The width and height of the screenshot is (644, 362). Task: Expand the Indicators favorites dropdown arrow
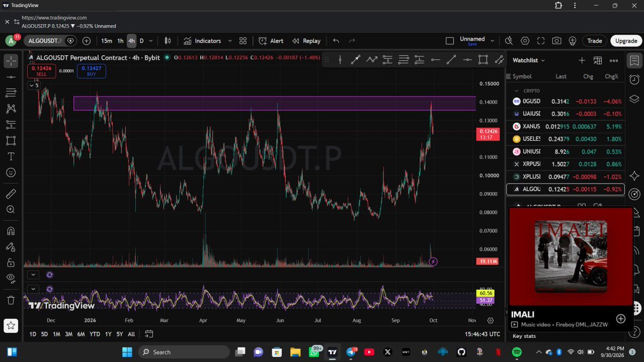(x=230, y=41)
